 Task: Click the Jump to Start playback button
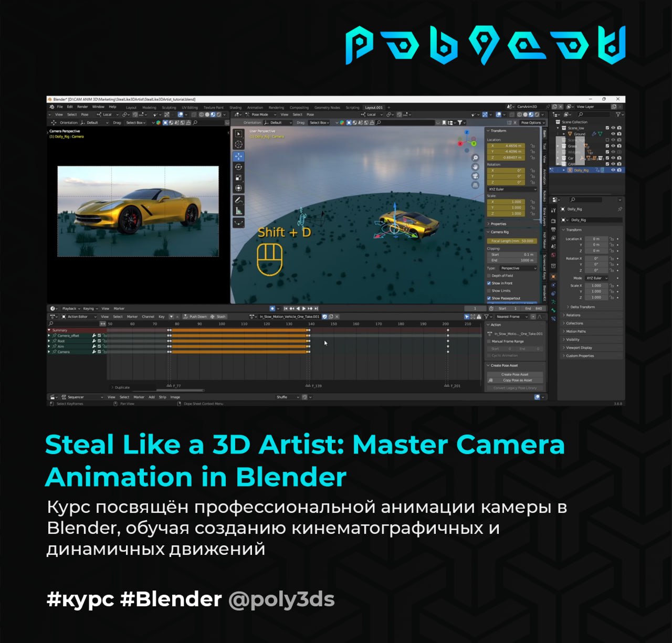click(x=286, y=309)
